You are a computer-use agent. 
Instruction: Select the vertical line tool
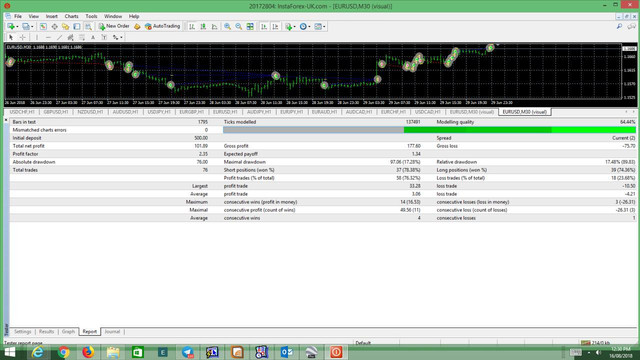[x=37, y=38]
